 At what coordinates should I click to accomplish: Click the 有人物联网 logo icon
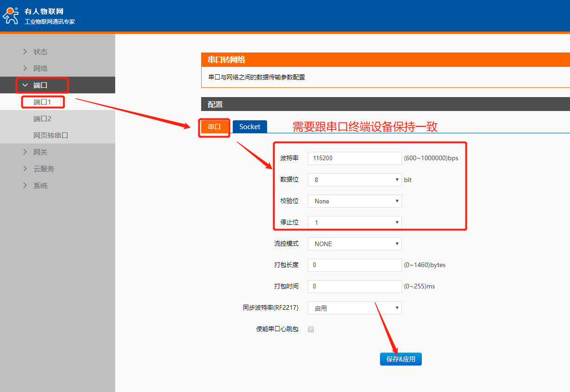click(11, 15)
